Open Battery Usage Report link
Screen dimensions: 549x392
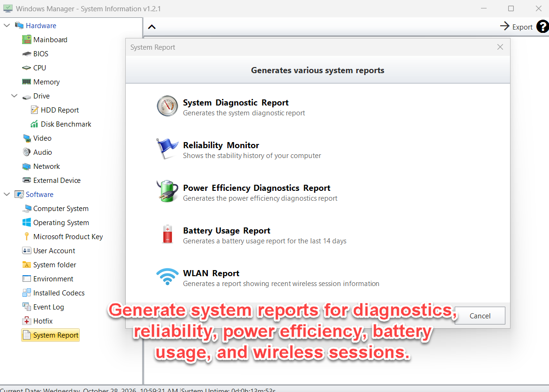pos(227,231)
